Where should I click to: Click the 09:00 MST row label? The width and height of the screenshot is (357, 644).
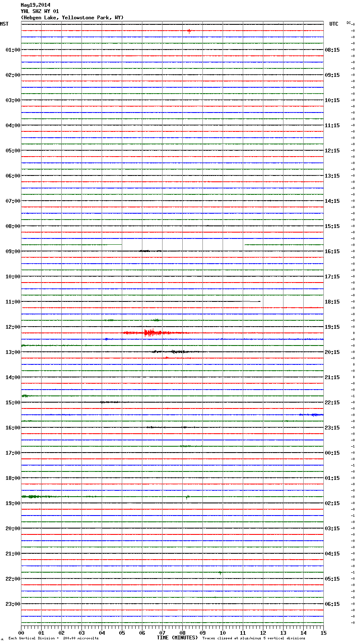tap(13, 251)
